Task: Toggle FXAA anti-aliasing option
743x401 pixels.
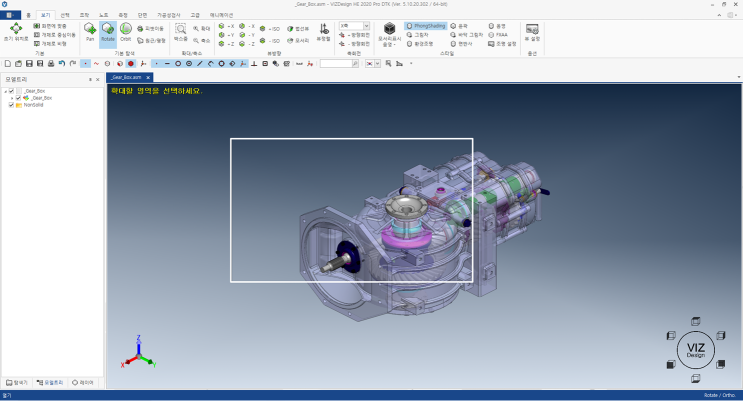Action: 498,35
